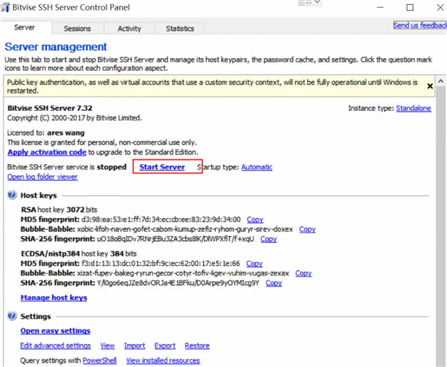The height and width of the screenshot is (367, 447).
Task: Click the Standalone instance type link
Action: point(414,108)
